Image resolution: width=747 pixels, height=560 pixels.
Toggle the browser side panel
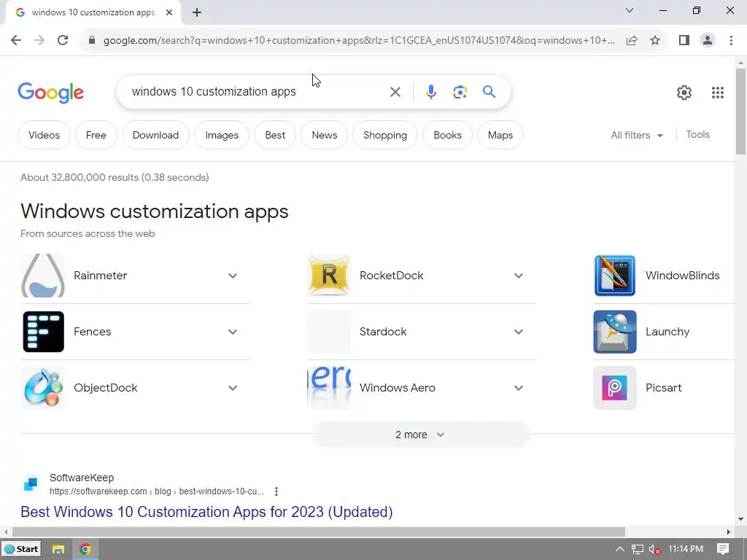(x=684, y=41)
